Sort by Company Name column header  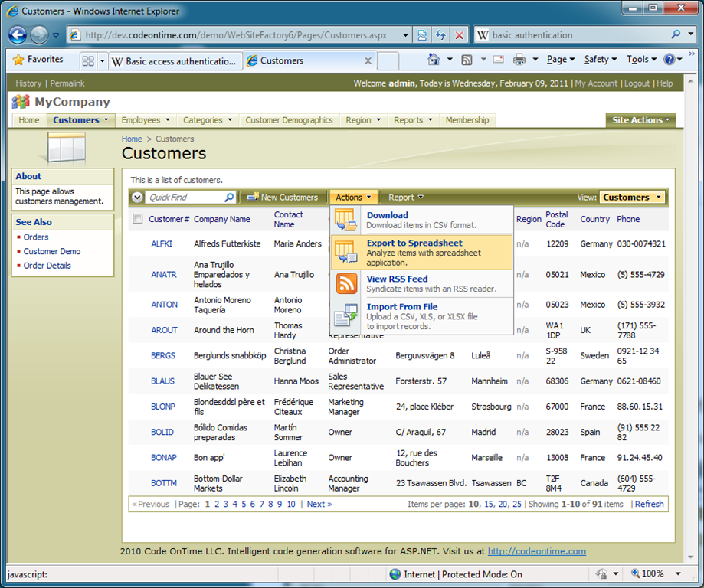(x=222, y=219)
